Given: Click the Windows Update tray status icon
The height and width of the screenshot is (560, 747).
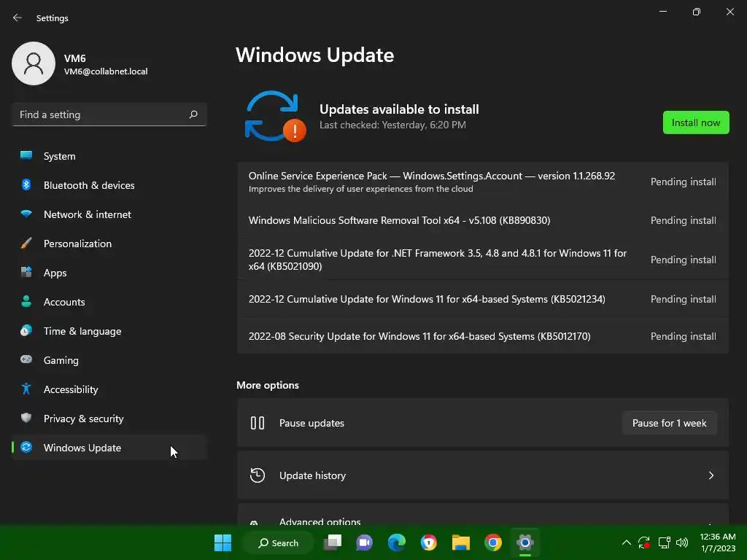Looking at the screenshot, I should (x=644, y=542).
